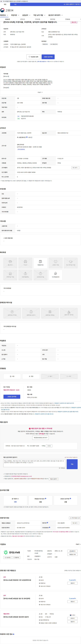Open 지도 보기 next to 서초고용센터

[x=75, y=523]
